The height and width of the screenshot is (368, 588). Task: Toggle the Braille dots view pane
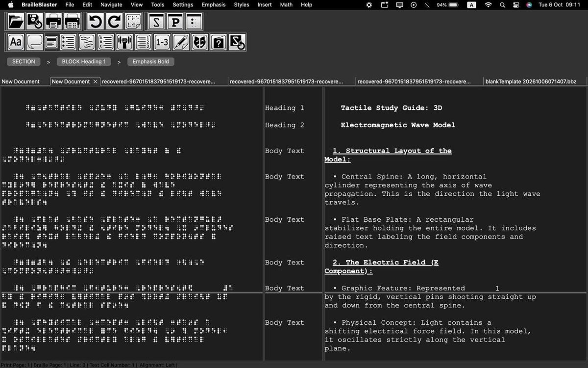(194, 22)
